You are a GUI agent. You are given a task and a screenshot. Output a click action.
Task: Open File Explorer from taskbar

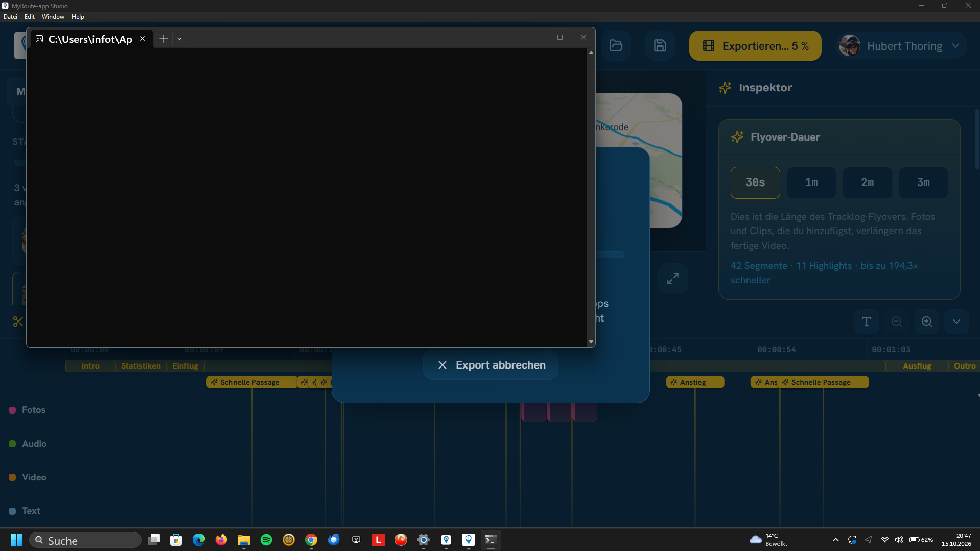[x=244, y=540]
